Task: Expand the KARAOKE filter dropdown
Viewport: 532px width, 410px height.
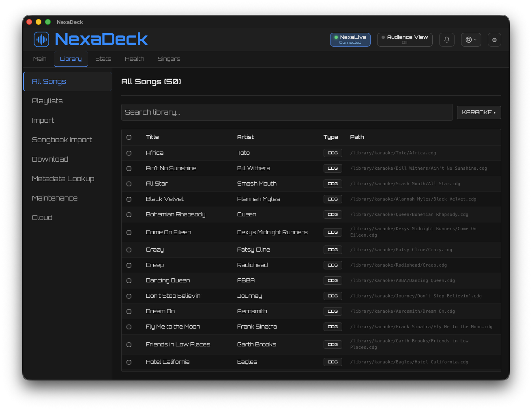Action: pos(478,112)
